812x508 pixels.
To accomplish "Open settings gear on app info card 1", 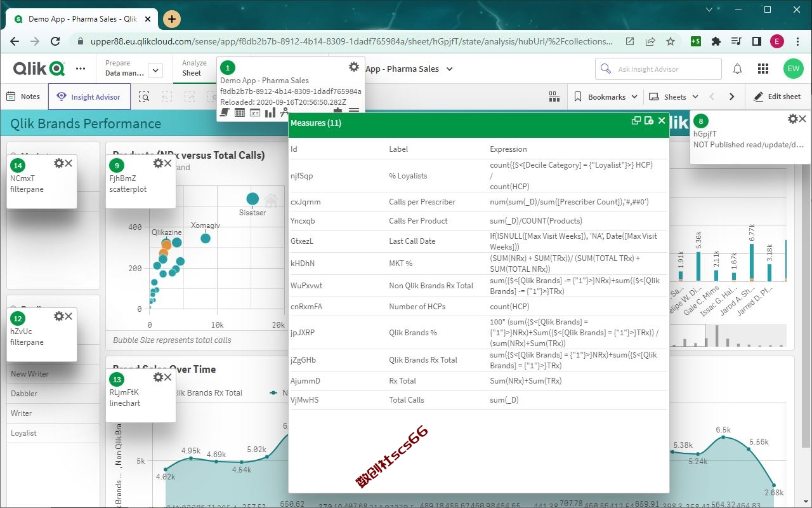I will (x=354, y=67).
